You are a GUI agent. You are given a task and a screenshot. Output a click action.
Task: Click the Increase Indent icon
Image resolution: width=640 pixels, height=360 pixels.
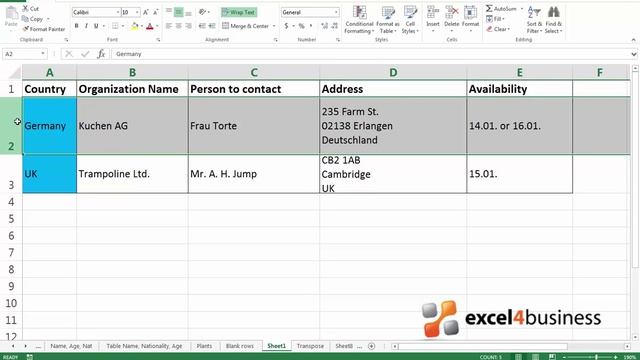click(212, 26)
